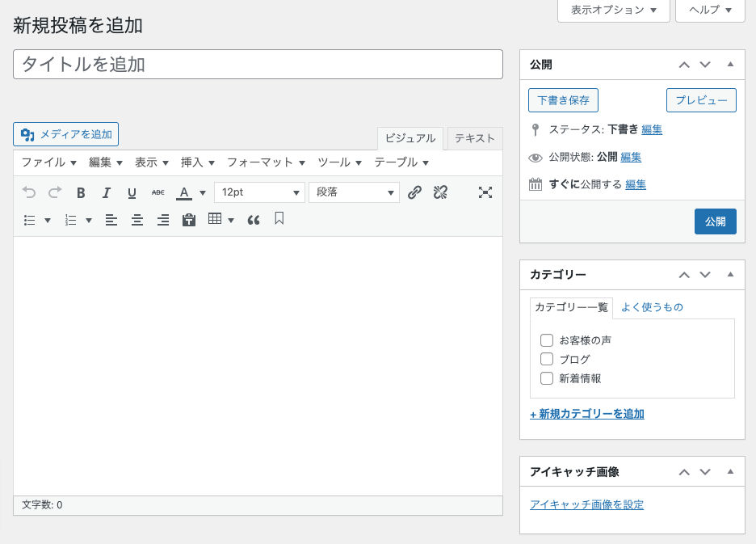Image resolution: width=756 pixels, height=544 pixels.
Task: Save the post with 下書き保存
Action: (x=563, y=100)
